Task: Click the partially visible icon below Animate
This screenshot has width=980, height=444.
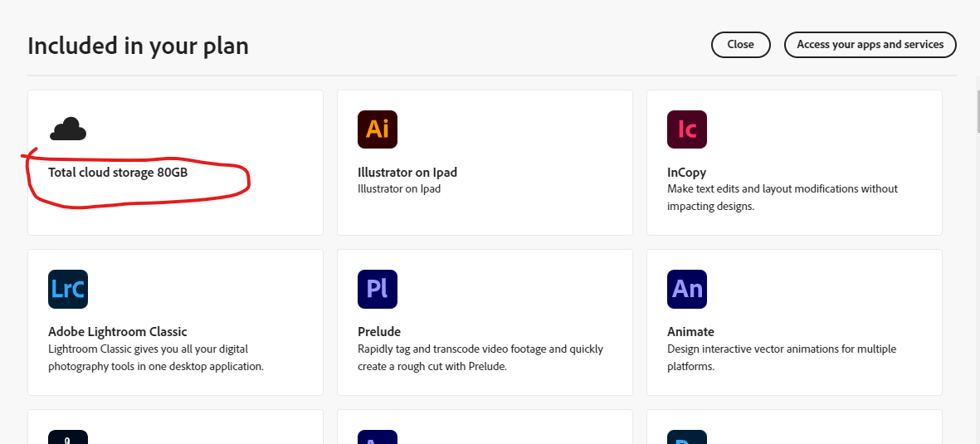Action: point(687,437)
